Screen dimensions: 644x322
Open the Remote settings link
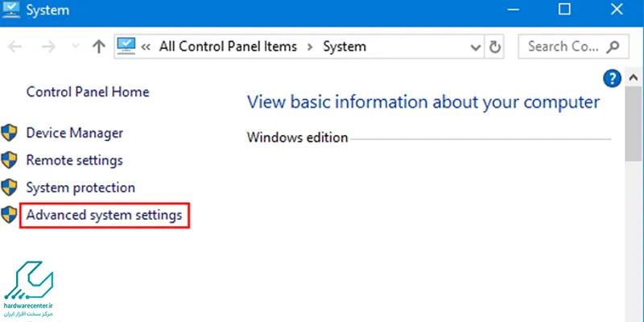tap(74, 160)
